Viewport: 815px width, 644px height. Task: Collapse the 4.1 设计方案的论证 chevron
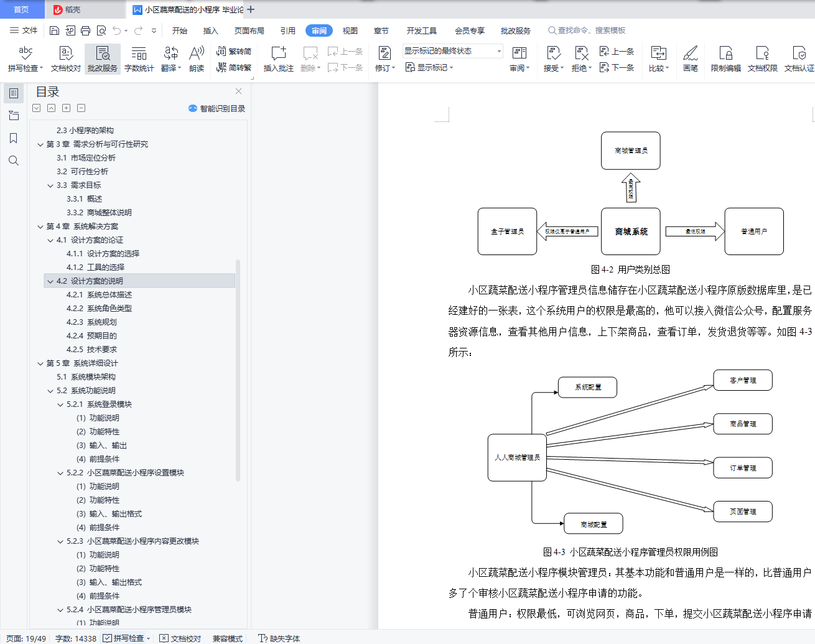pyautogui.click(x=50, y=240)
